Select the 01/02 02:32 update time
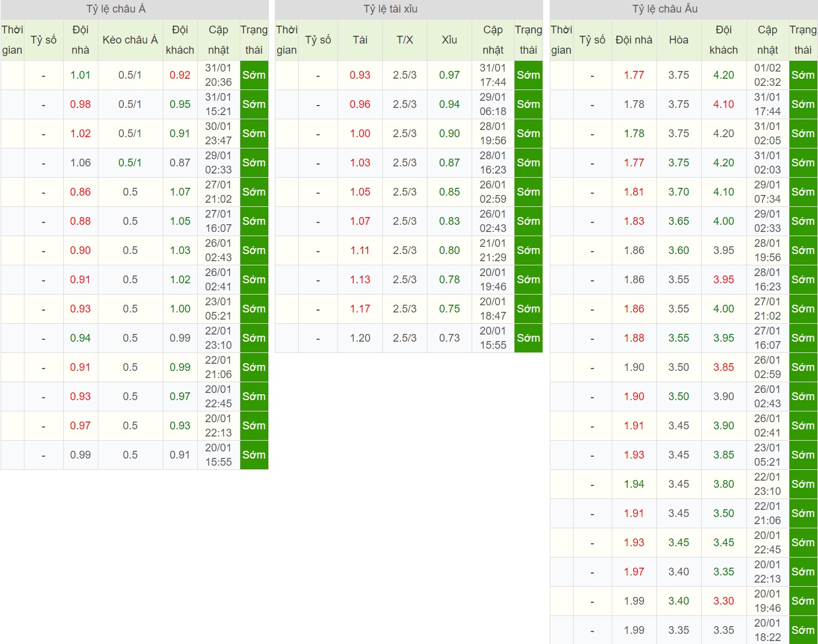 click(x=767, y=75)
